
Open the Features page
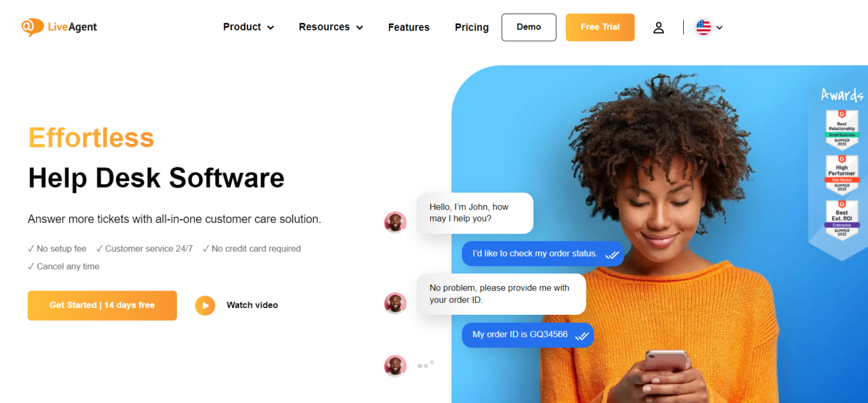(409, 27)
